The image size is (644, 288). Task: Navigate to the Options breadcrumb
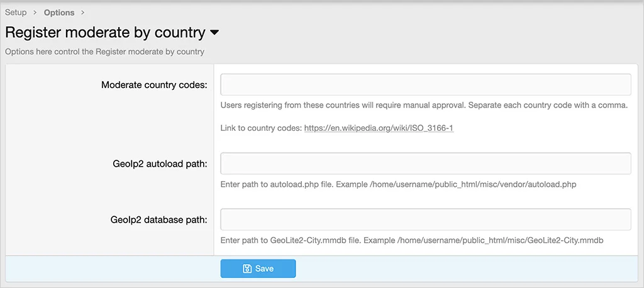click(59, 13)
